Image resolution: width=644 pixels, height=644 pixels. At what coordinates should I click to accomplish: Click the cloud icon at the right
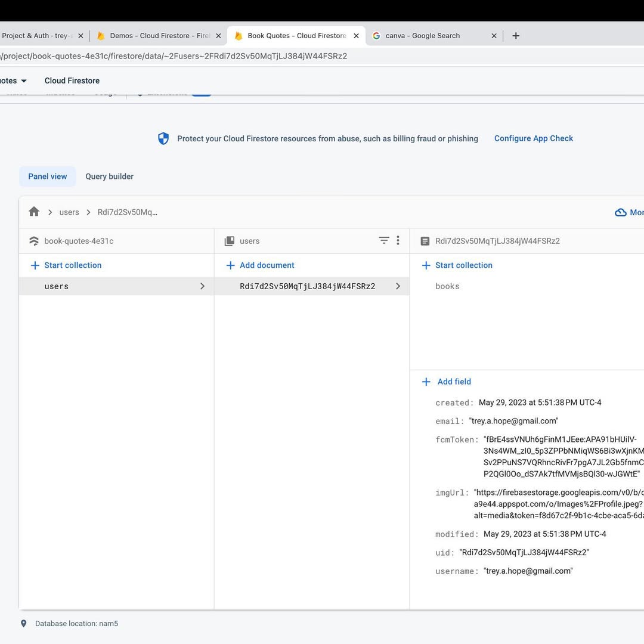pyautogui.click(x=620, y=212)
